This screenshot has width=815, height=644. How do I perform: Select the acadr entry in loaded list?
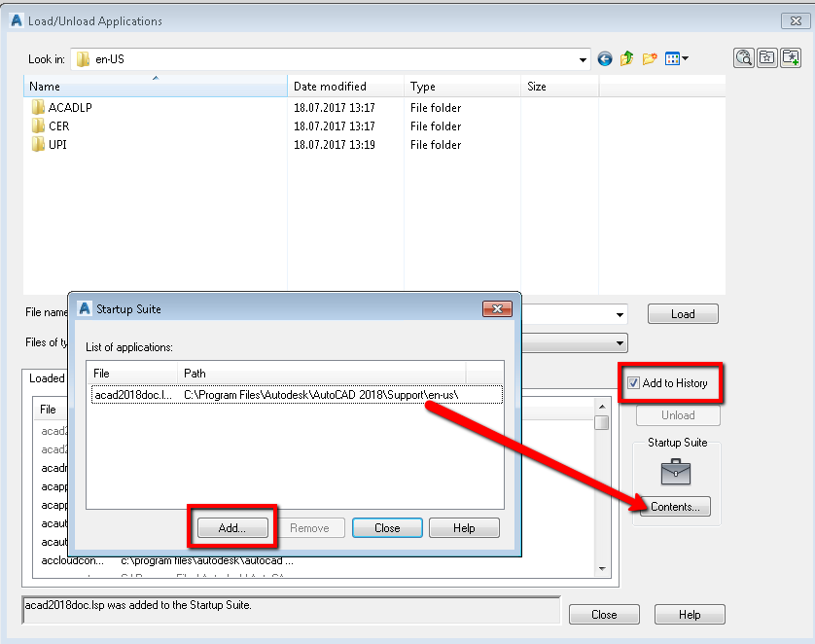[x=54, y=468]
